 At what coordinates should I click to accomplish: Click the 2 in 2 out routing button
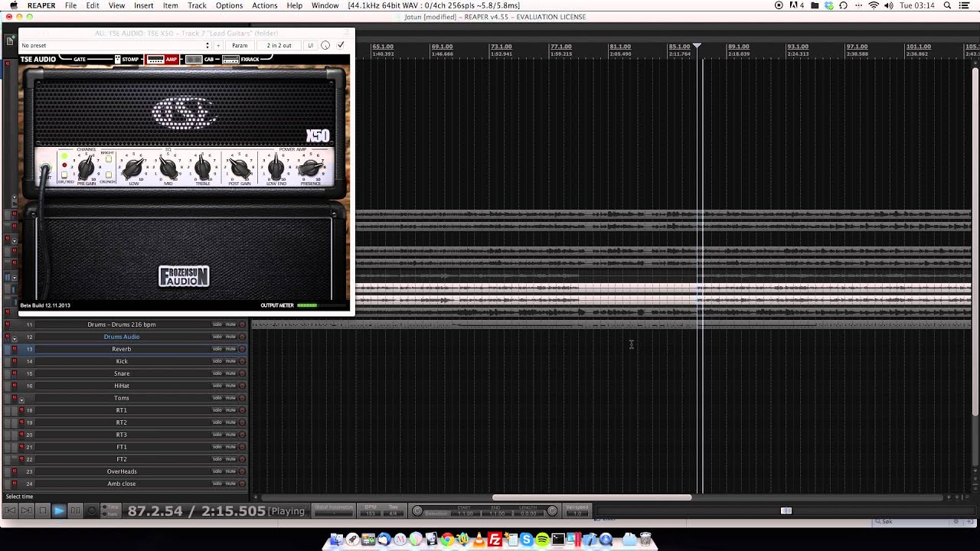tap(279, 45)
